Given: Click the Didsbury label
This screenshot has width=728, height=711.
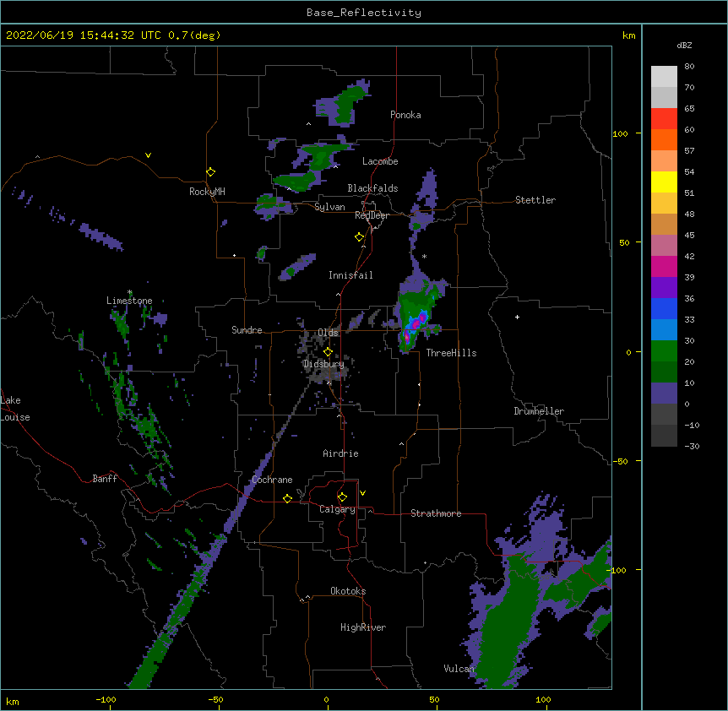Looking at the screenshot, I should click(x=323, y=364).
